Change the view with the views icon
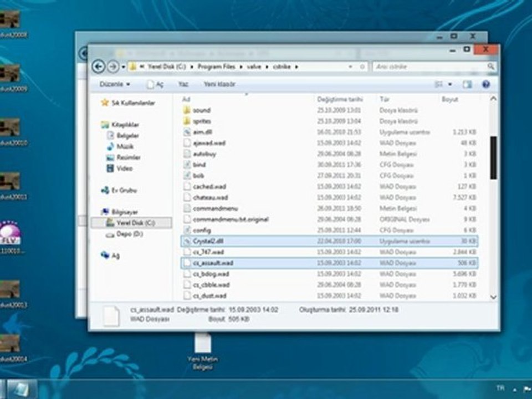 (439, 84)
